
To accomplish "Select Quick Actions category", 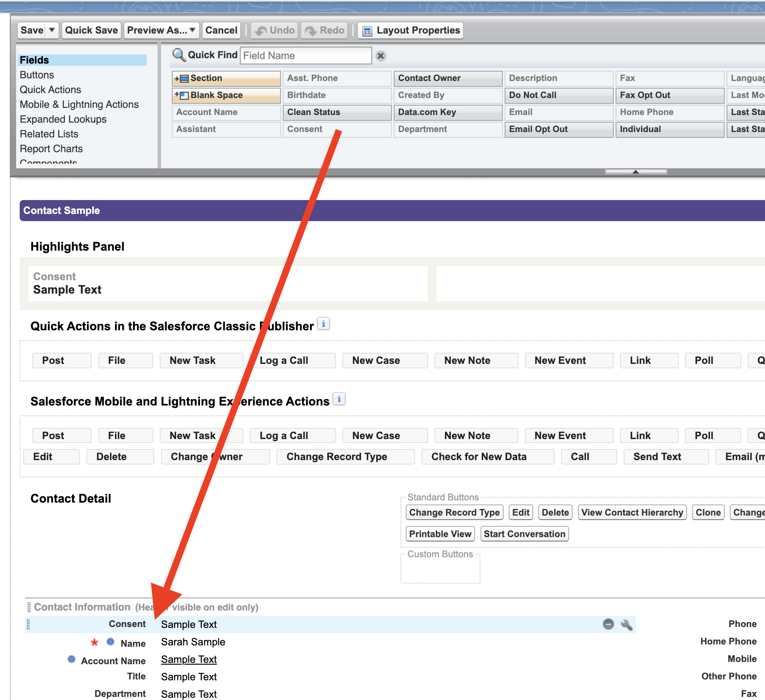I will pos(51,90).
